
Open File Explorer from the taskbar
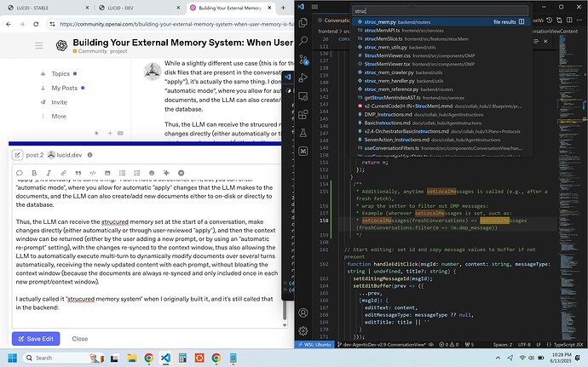tap(132, 358)
